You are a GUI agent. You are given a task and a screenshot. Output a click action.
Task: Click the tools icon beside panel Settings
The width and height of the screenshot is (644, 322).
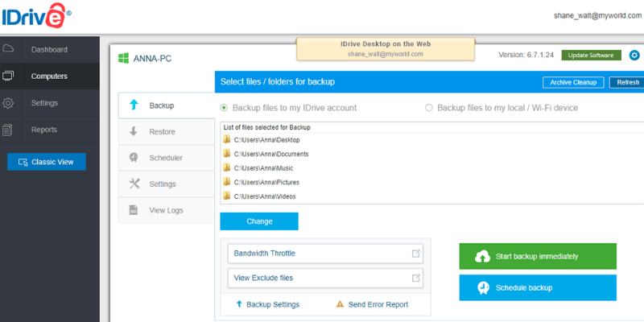click(134, 184)
